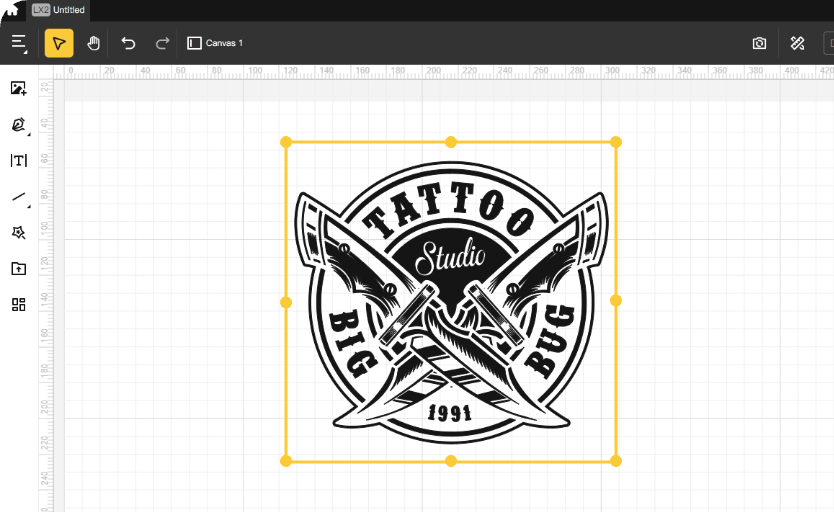Click the import file folder icon
The height and width of the screenshot is (512, 834).
pyautogui.click(x=18, y=268)
